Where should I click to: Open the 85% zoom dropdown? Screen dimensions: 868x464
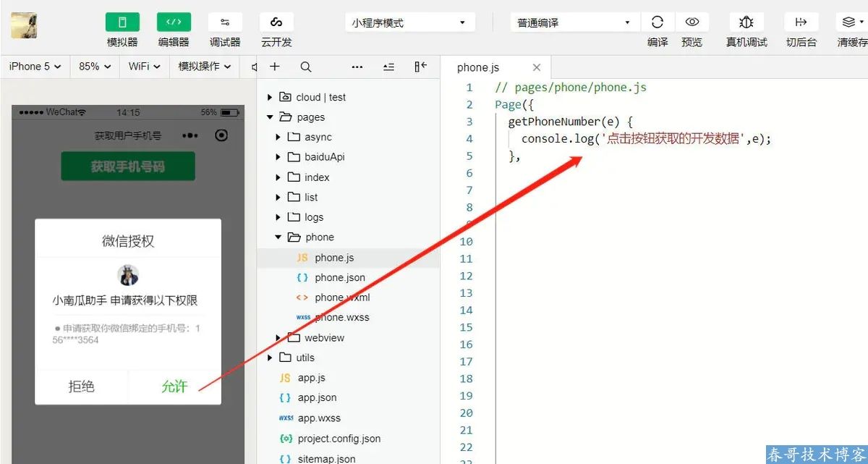point(95,67)
